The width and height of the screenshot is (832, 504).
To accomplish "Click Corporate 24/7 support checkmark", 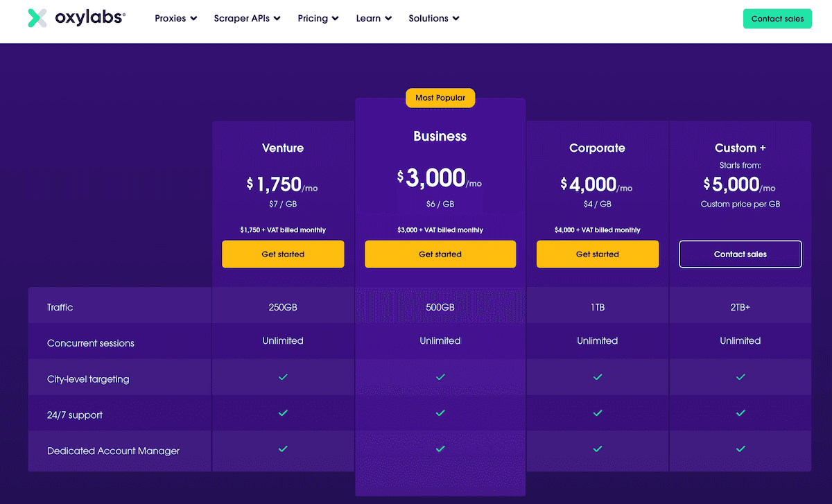I will [598, 413].
